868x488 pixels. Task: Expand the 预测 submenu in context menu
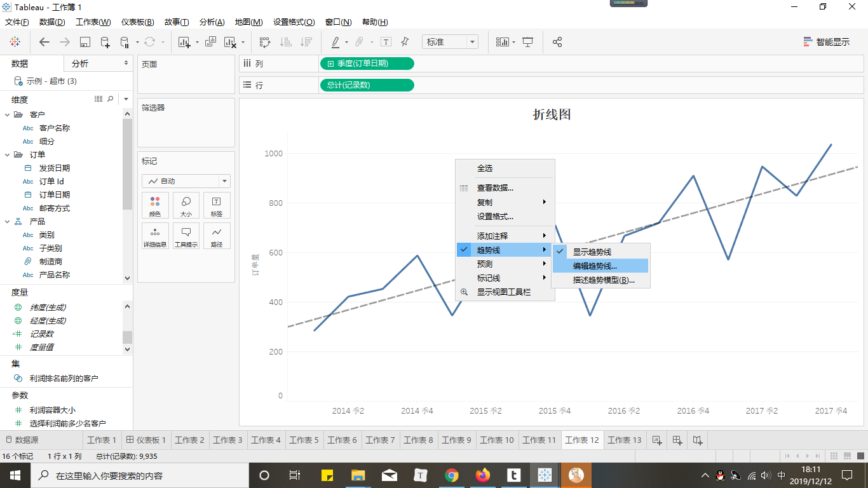[505, 264]
